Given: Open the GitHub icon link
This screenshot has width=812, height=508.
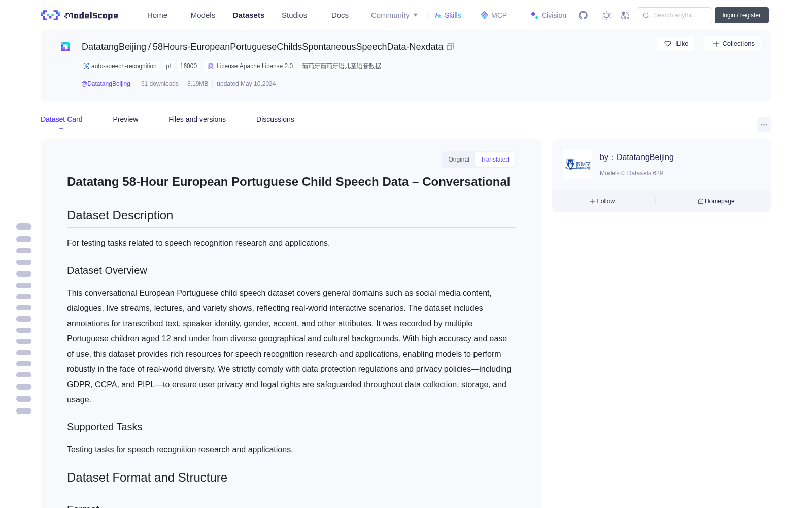Looking at the screenshot, I should tap(583, 15).
